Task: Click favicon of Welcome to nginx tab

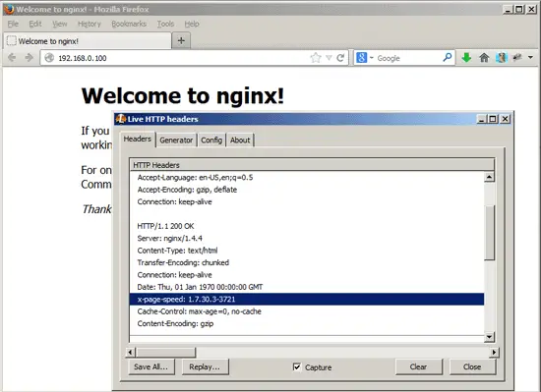Action: 12,40
